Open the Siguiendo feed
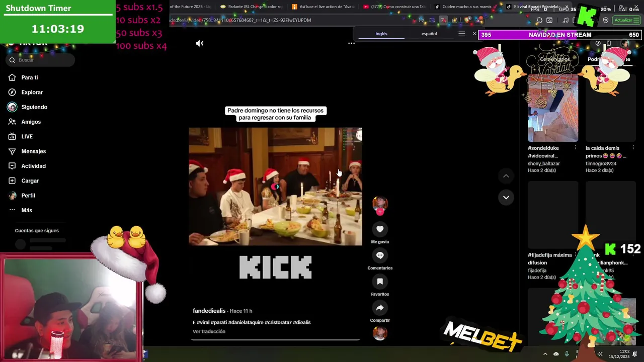Viewport: 644px width, 362px height. click(34, 107)
